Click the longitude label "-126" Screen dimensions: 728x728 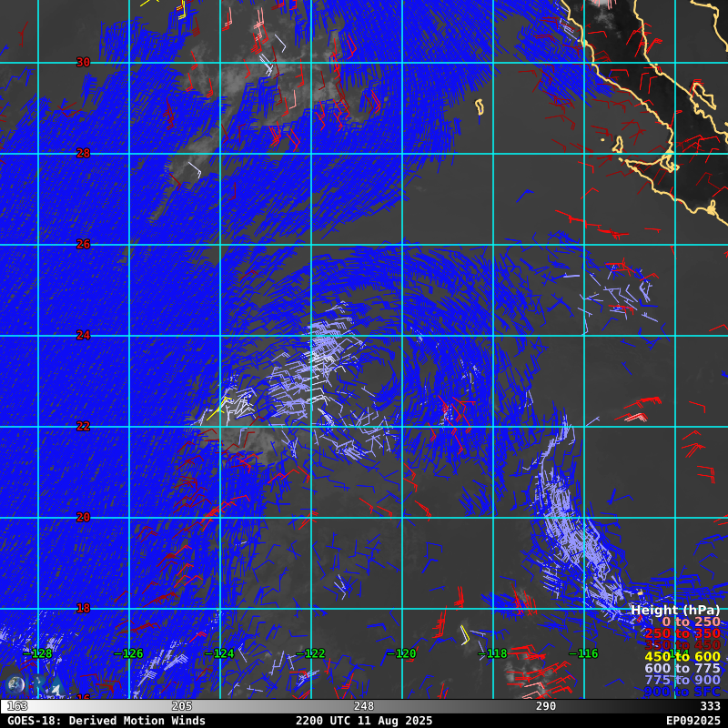click(x=128, y=653)
